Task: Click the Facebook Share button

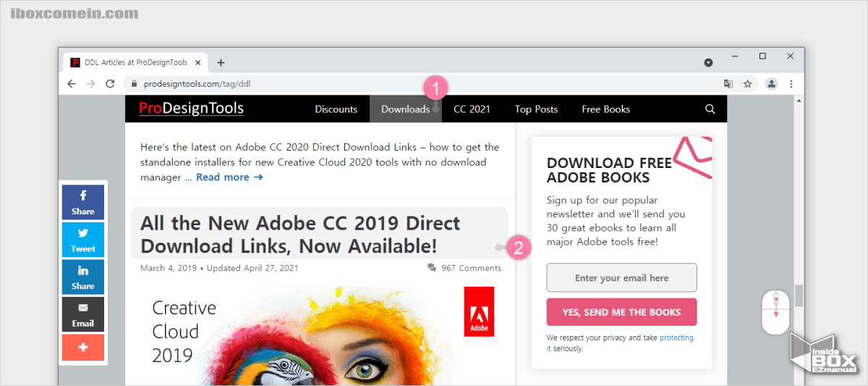Action: [x=82, y=202]
